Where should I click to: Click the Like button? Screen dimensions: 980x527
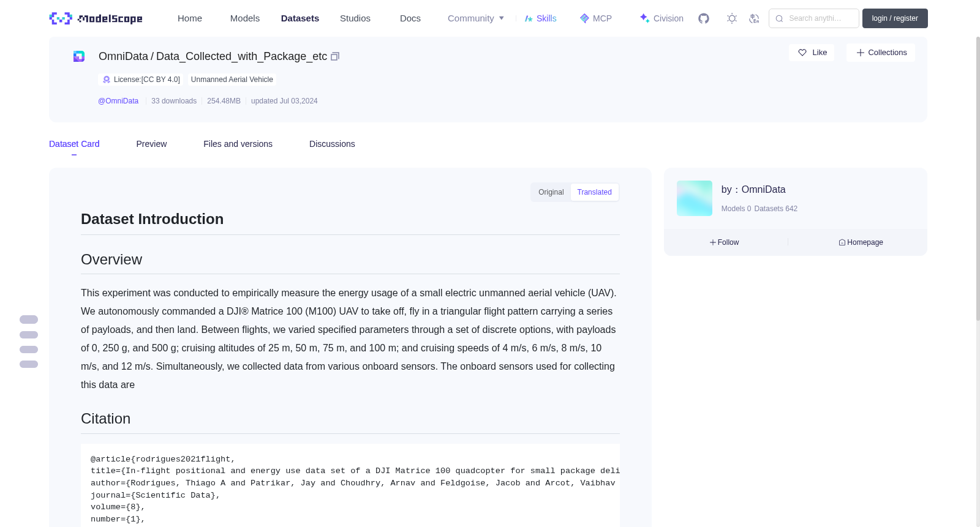pos(812,53)
